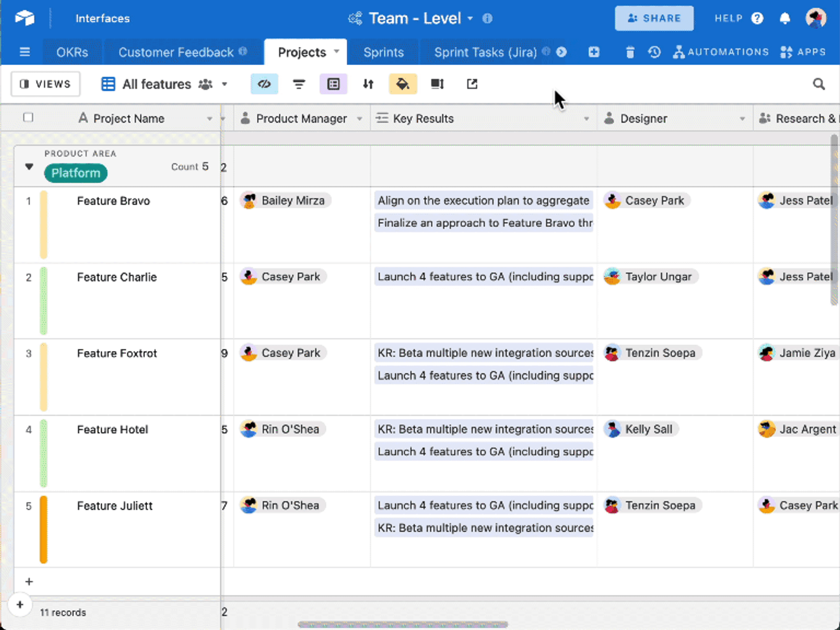The height and width of the screenshot is (630, 840).
Task: Toggle the VIEWS sidebar button
Action: coord(46,84)
